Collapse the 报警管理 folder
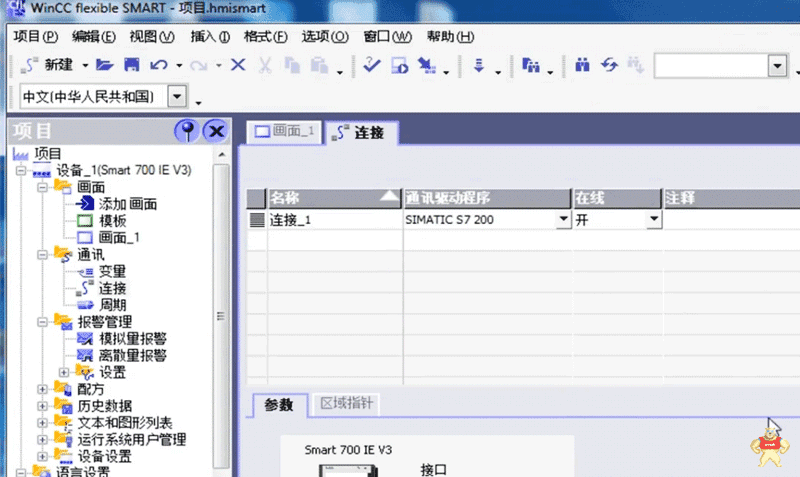Screen dimensions: 800x477 [42, 322]
